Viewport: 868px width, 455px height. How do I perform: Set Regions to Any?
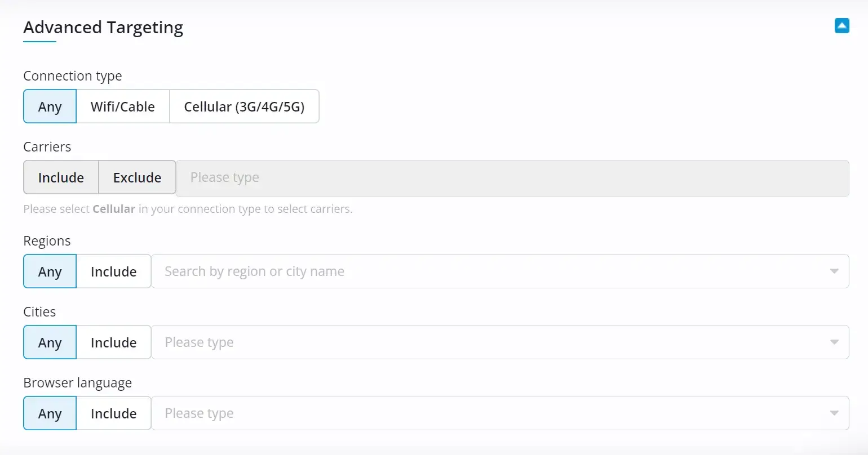pyautogui.click(x=50, y=271)
